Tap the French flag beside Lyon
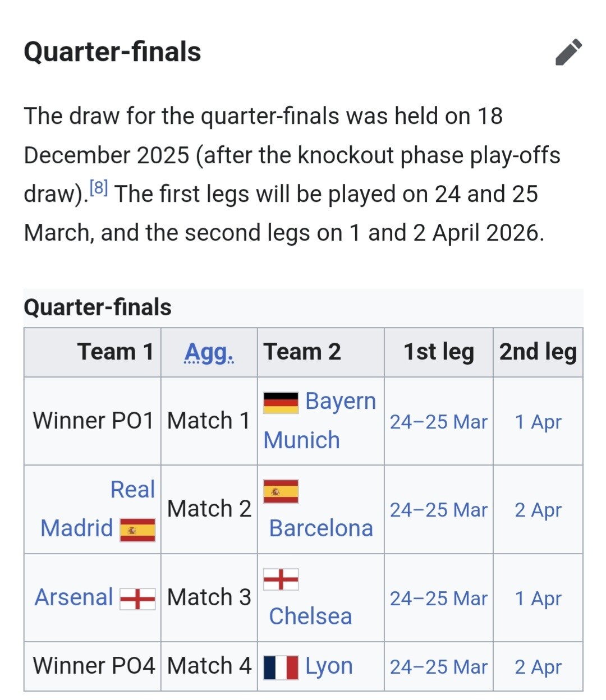 [281, 667]
